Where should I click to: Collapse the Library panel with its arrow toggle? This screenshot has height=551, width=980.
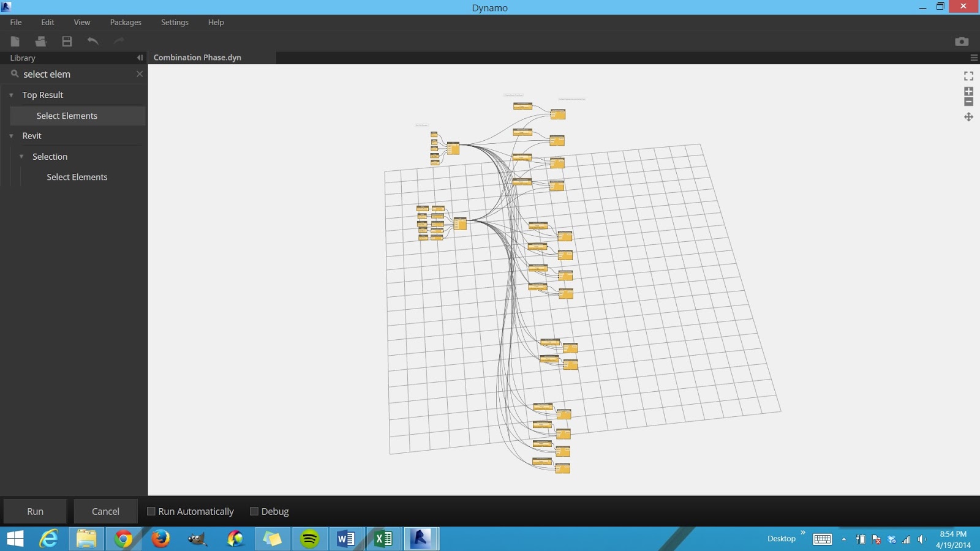(139, 58)
